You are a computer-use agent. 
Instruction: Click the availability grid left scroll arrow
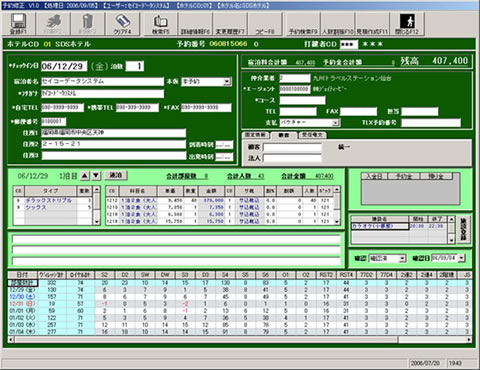11,340
